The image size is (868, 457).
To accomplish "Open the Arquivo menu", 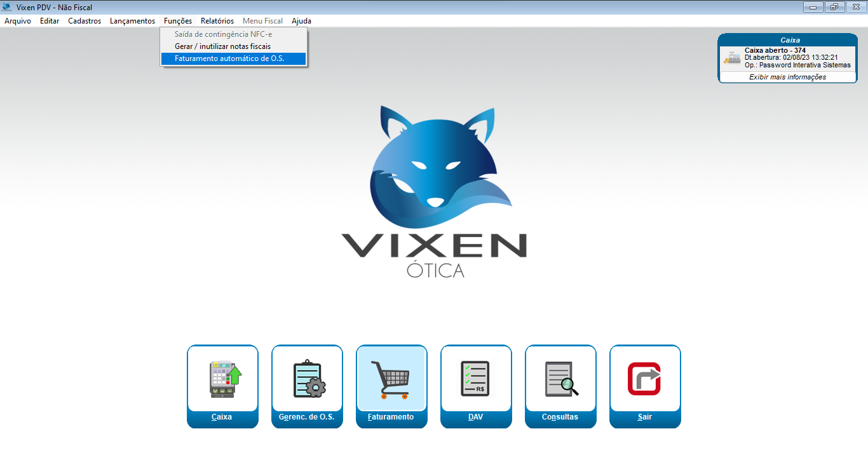I will click(x=18, y=21).
